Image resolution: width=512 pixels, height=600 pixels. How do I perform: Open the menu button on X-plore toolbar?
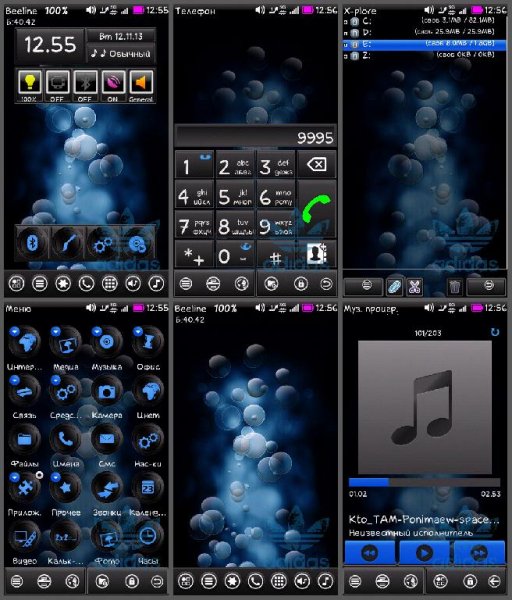[x=366, y=285]
